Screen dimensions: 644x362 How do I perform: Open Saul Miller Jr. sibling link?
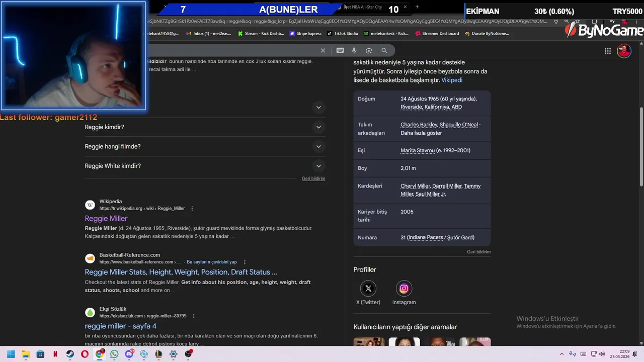(x=431, y=194)
